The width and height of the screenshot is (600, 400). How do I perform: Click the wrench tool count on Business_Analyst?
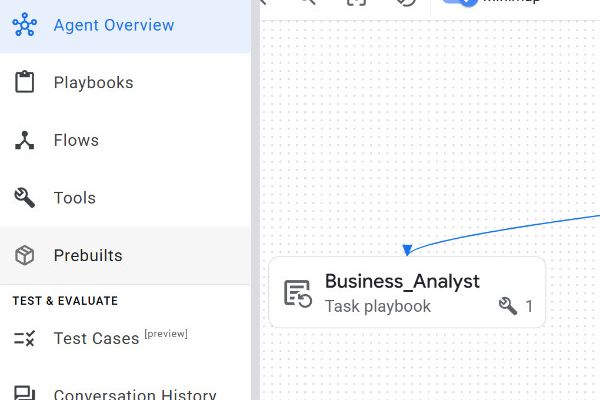pos(515,306)
